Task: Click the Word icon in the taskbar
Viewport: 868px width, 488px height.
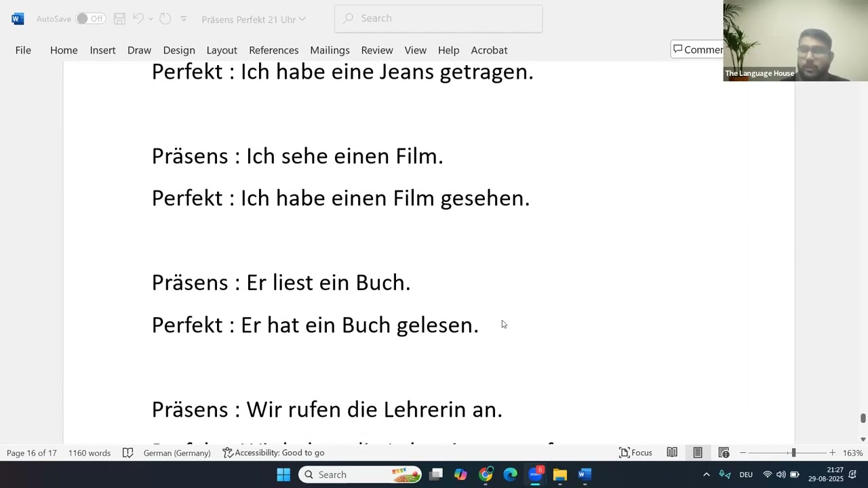Action: (585, 474)
